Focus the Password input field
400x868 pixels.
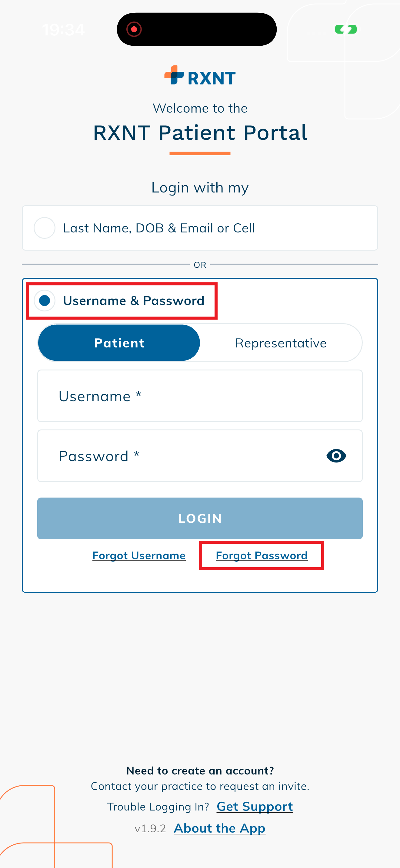coord(182,456)
